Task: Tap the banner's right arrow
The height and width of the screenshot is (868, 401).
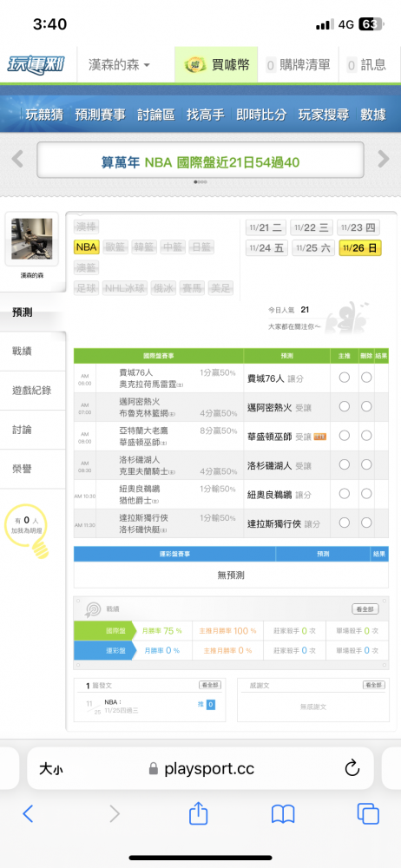Action: click(x=384, y=160)
